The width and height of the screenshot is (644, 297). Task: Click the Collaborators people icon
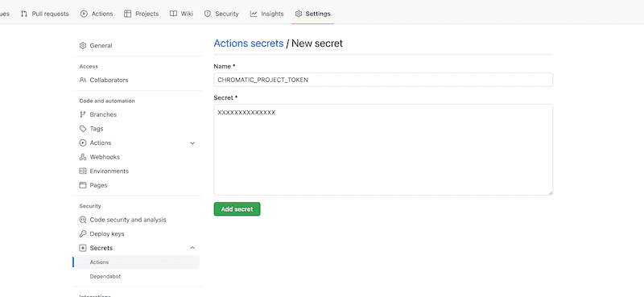tap(83, 80)
